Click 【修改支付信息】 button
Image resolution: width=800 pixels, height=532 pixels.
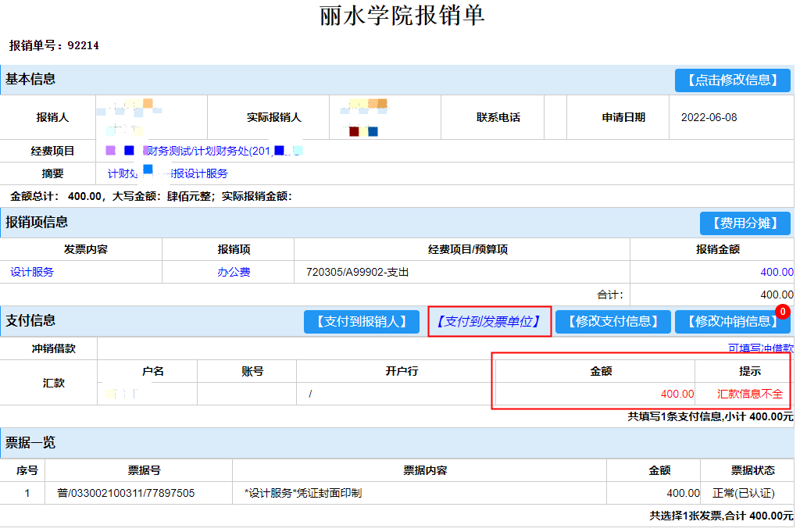coord(612,321)
